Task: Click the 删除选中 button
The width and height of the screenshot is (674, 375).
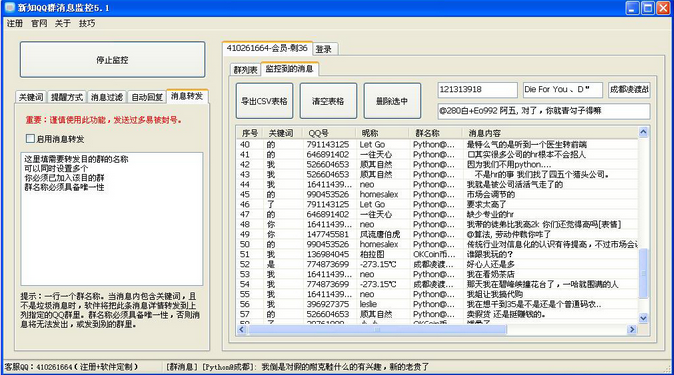Action: pyautogui.click(x=392, y=101)
